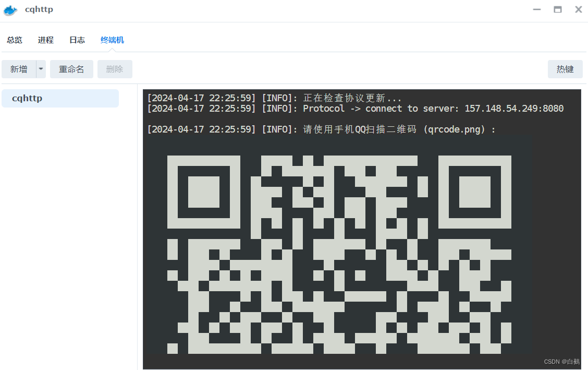Close the cqhttp window
Image resolution: width=588 pixels, height=370 pixels.
(x=579, y=9)
